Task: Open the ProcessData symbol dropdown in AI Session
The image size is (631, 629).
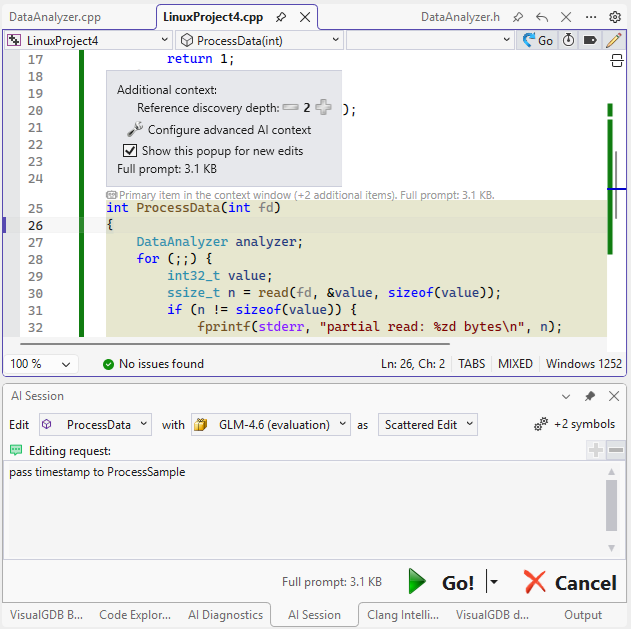Action: (x=95, y=424)
